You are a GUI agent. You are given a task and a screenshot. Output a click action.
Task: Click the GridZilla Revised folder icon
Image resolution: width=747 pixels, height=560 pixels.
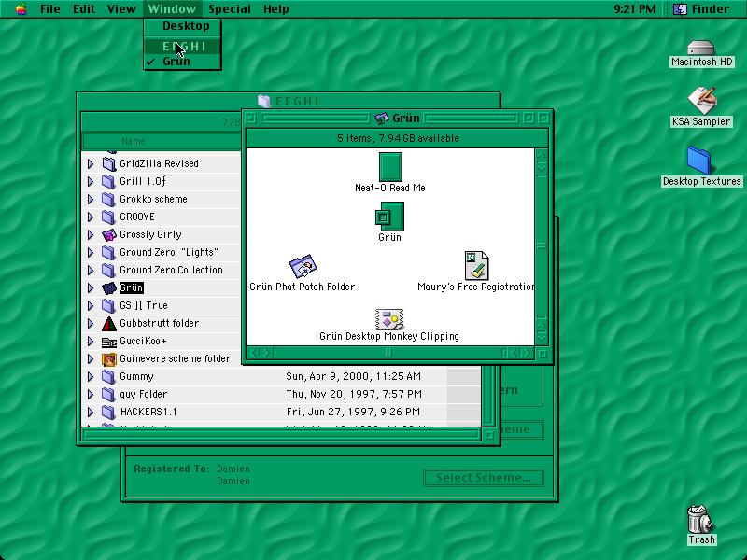[109, 164]
